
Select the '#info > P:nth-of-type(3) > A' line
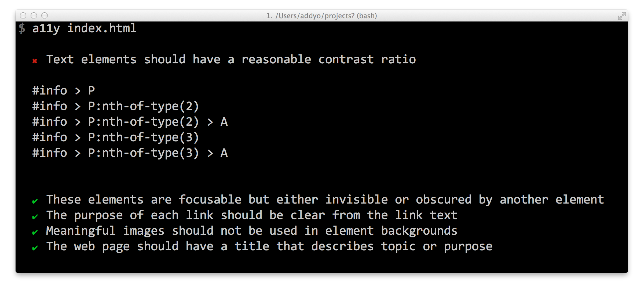click(x=130, y=153)
